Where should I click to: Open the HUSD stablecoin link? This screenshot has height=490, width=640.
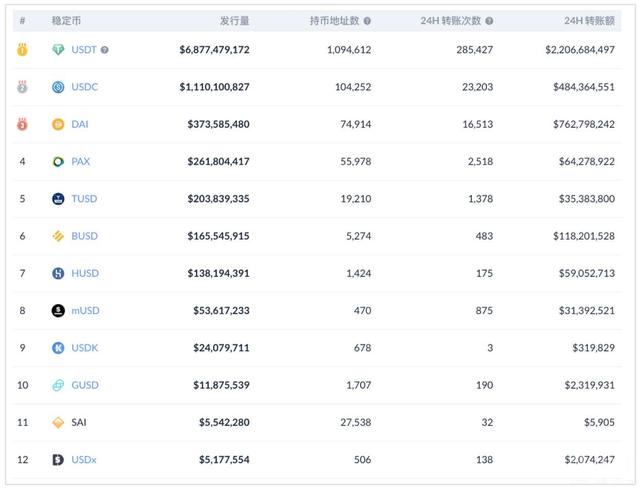(85, 273)
